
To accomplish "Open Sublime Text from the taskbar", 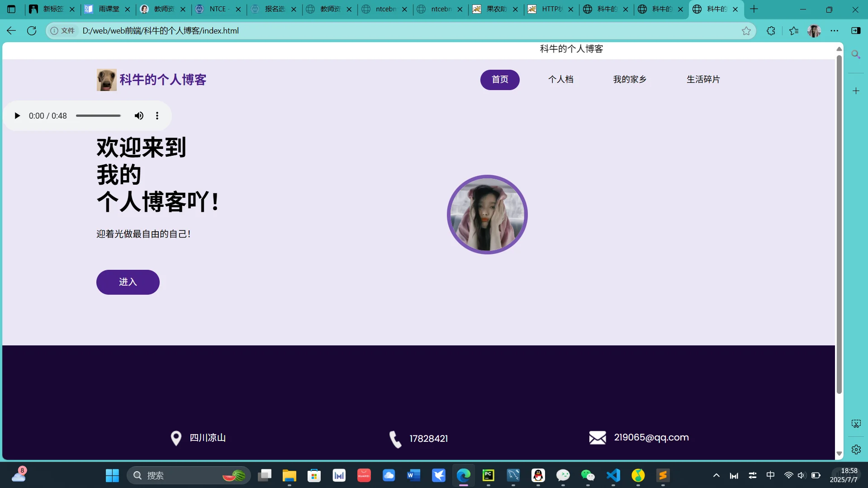I will pos(663,475).
